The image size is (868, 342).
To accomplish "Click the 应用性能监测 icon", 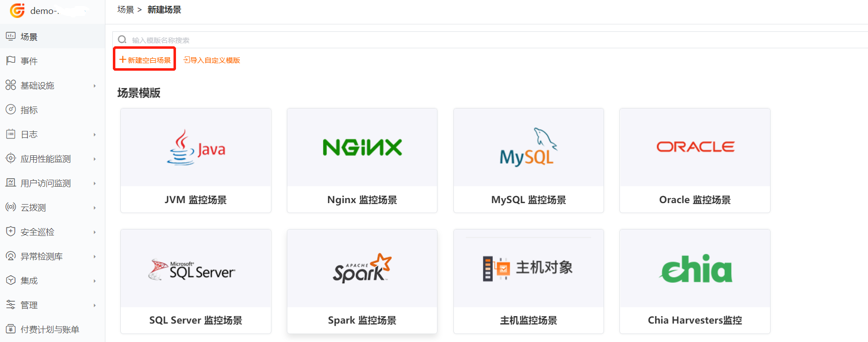I will (x=10, y=158).
